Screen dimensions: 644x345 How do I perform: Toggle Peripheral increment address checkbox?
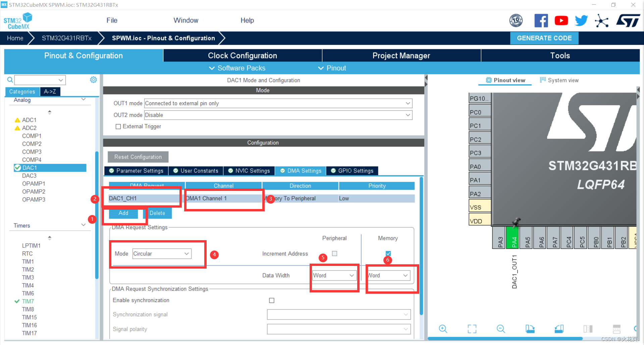coord(334,254)
